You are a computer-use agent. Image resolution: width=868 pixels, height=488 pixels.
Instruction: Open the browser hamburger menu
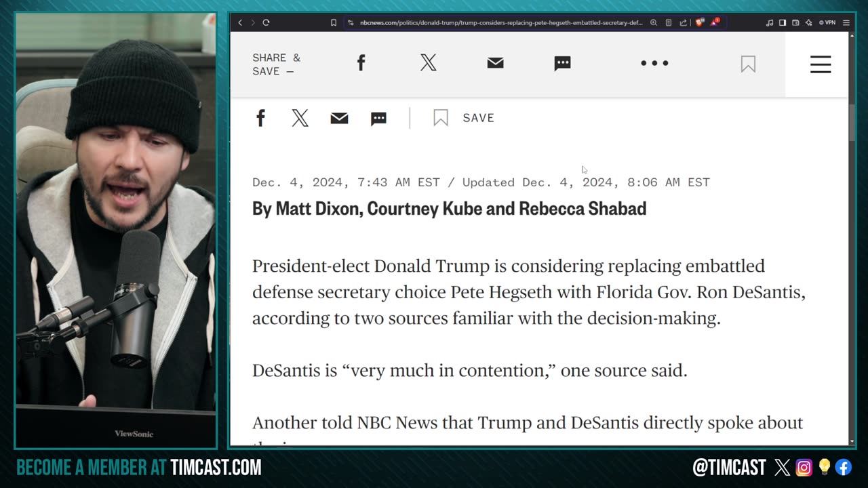point(846,22)
